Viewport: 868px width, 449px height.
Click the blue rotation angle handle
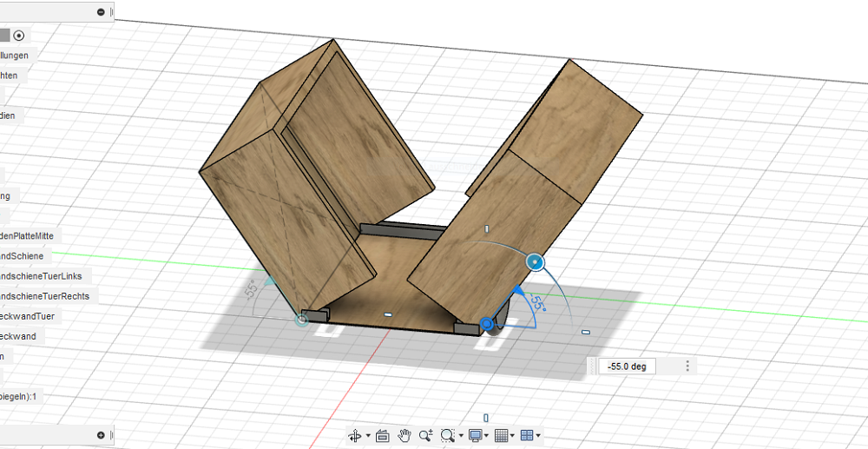pyautogui.click(x=536, y=261)
